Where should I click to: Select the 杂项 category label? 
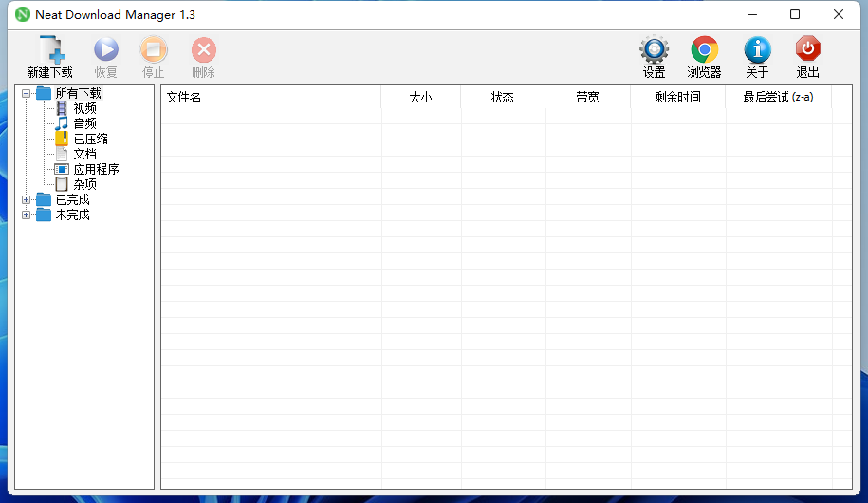(84, 184)
